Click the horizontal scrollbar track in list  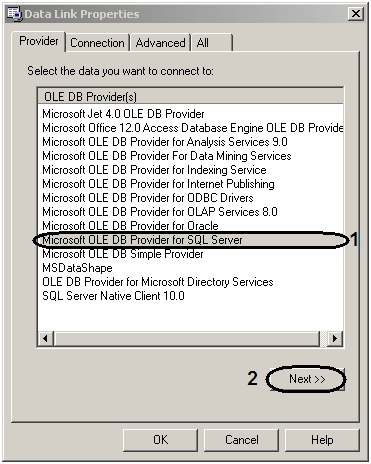click(186, 339)
